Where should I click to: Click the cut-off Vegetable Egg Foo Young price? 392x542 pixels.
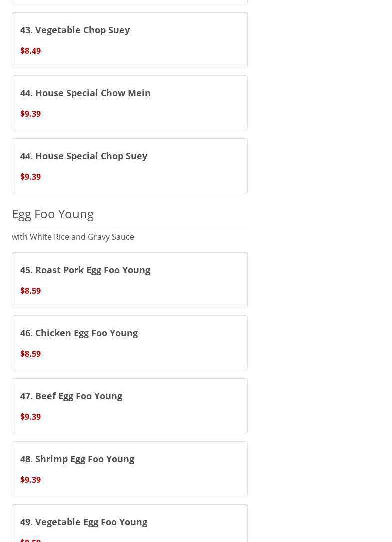[30, 540]
